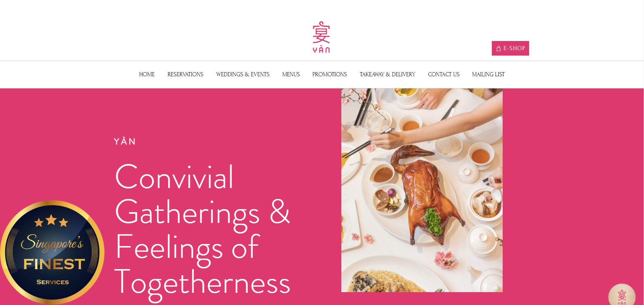644x305 pixels.
Task: Click the YÀN logo at top center
Action: pyautogui.click(x=321, y=37)
